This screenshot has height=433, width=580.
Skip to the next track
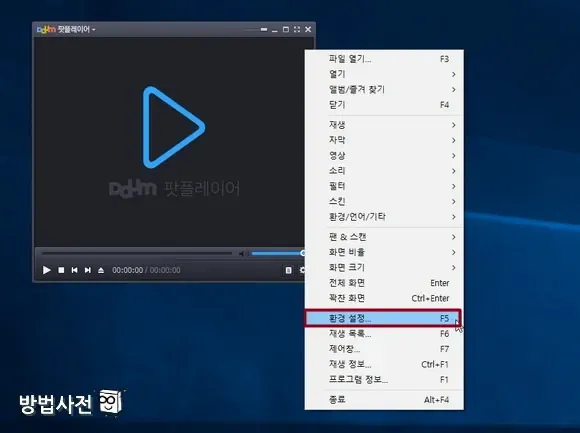[88, 270]
